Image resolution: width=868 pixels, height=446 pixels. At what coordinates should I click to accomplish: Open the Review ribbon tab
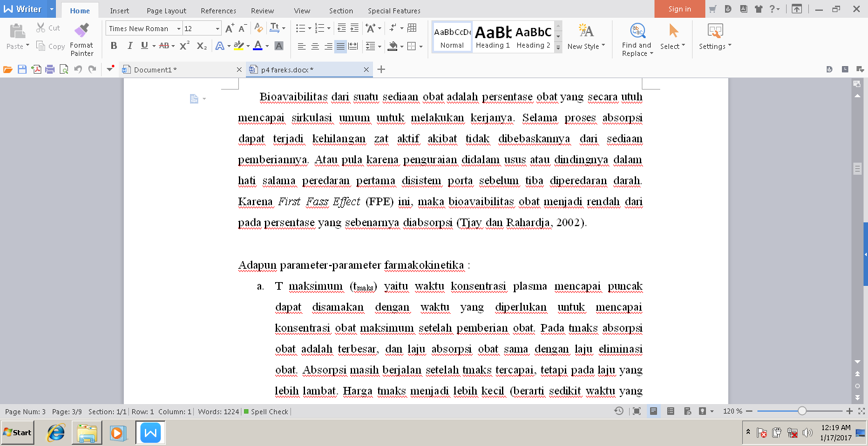[262, 11]
